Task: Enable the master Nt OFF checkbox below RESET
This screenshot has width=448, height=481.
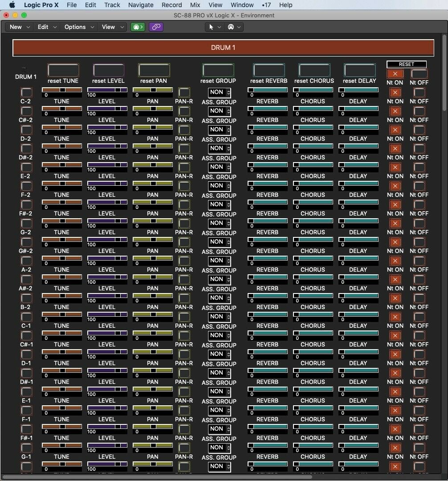Action: [x=419, y=74]
